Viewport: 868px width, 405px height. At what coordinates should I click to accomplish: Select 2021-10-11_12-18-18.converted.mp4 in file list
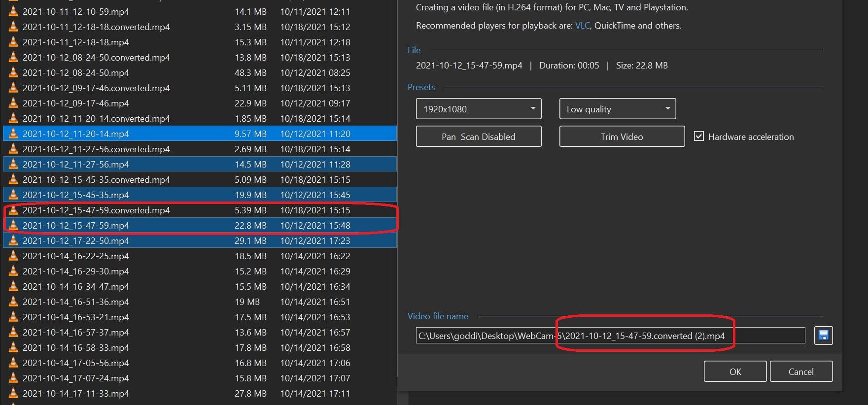96,27
